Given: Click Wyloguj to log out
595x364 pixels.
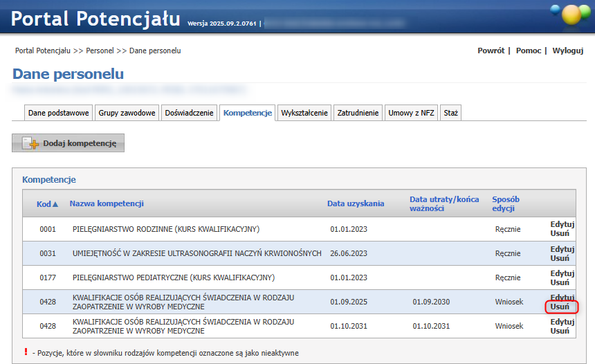Looking at the screenshot, I should 567,51.
